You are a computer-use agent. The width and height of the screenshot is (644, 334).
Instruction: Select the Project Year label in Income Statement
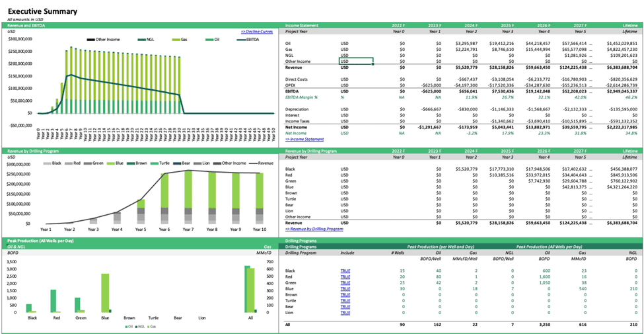coord(296,31)
